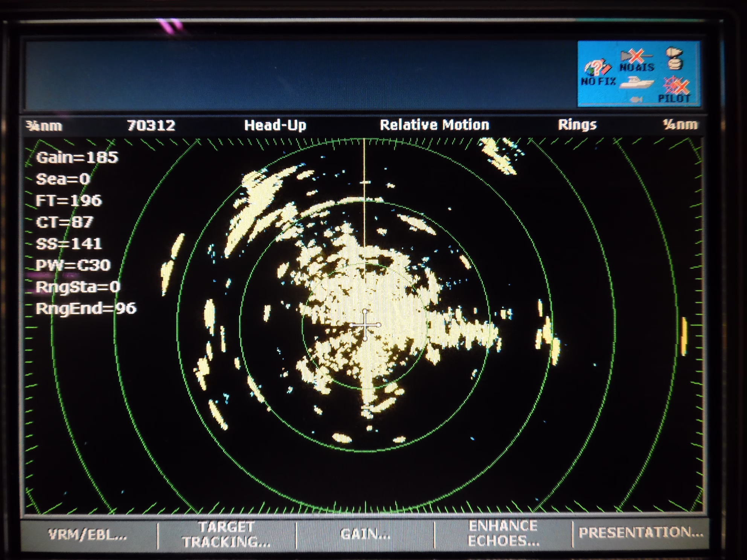This screenshot has height=560, width=747.
Task: Select the Gain=185 readout
Action: click(x=77, y=157)
